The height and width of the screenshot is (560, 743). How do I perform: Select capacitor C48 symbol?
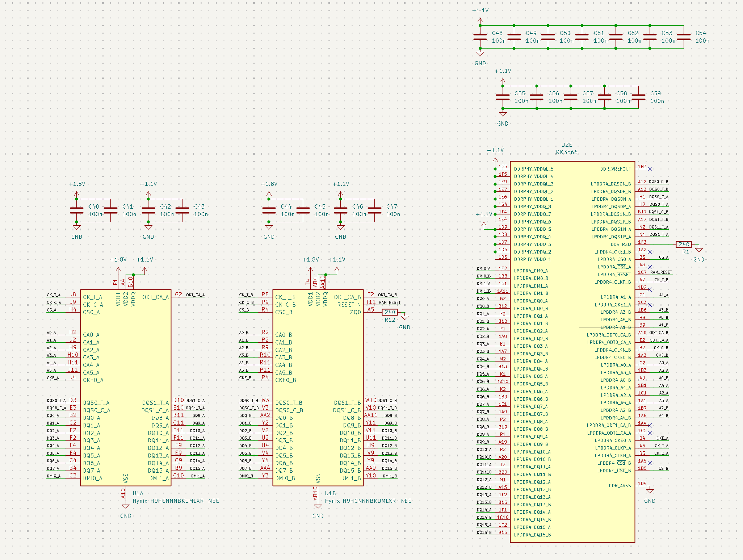(480, 37)
